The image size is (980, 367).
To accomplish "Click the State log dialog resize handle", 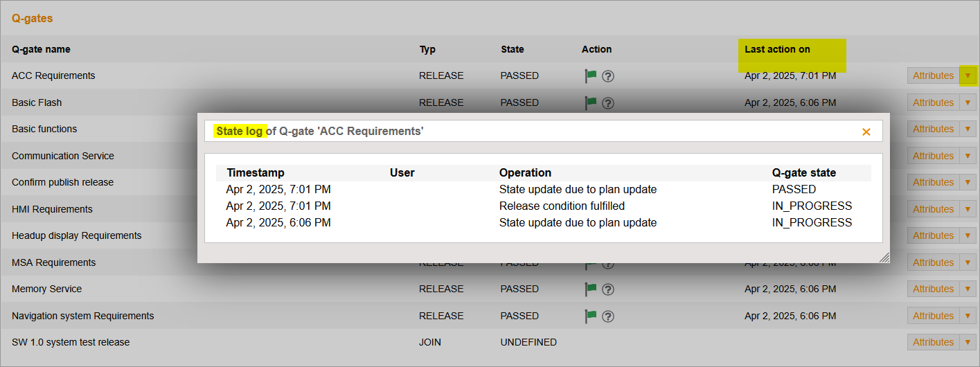I will [884, 258].
